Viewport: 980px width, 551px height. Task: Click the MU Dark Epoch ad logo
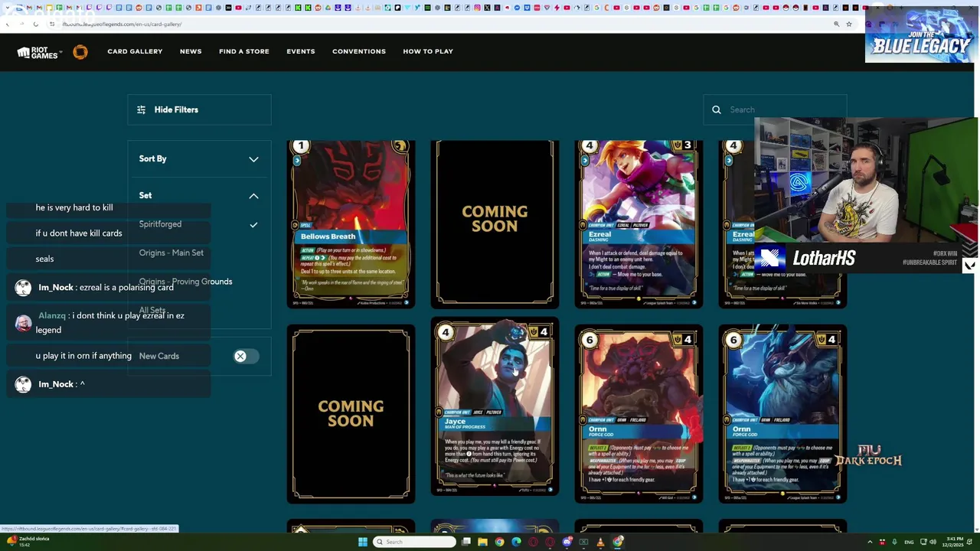tap(868, 456)
